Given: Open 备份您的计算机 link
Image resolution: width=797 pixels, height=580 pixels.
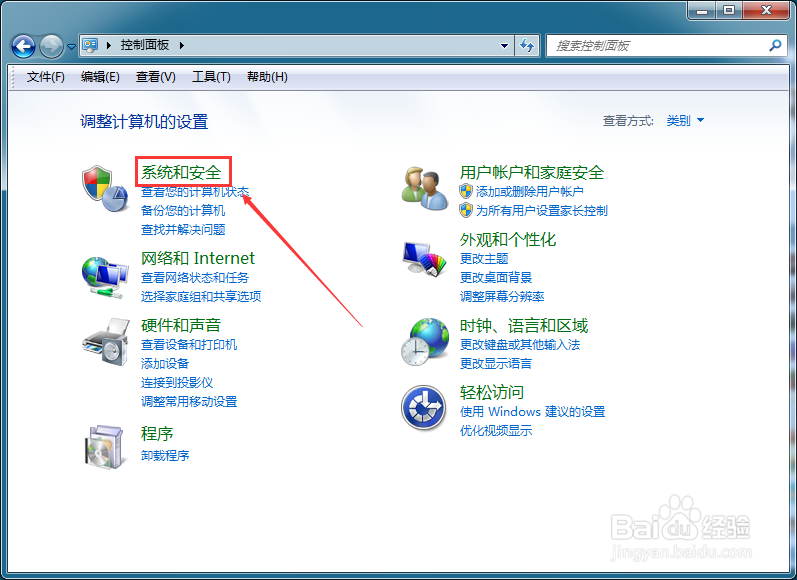Looking at the screenshot, I should tap(183, 210).
